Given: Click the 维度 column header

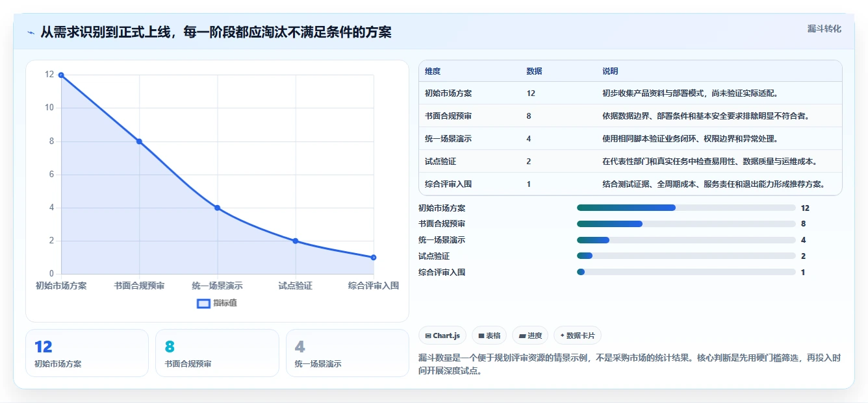Looking at the screenshot, I should pos(433,71).
